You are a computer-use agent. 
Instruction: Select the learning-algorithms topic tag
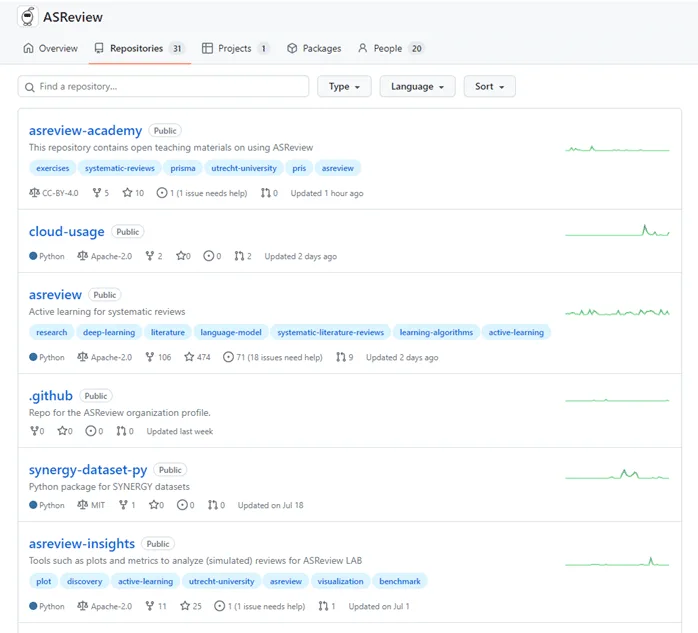[436, 333]
